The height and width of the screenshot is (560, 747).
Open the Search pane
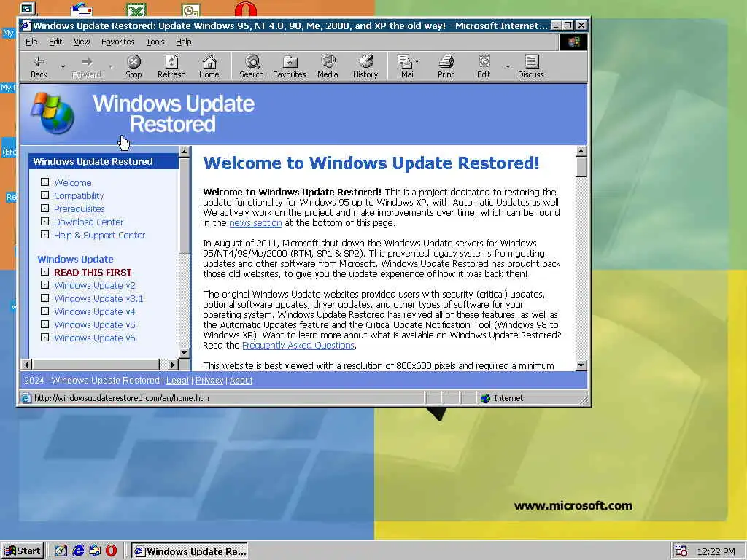pyautogui.click(x=252, y=66)
